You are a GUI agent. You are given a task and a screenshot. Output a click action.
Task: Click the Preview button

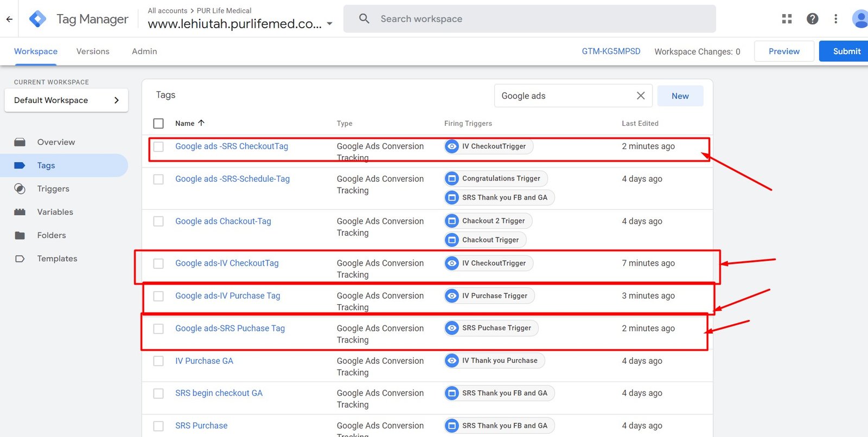coord(784,51)
